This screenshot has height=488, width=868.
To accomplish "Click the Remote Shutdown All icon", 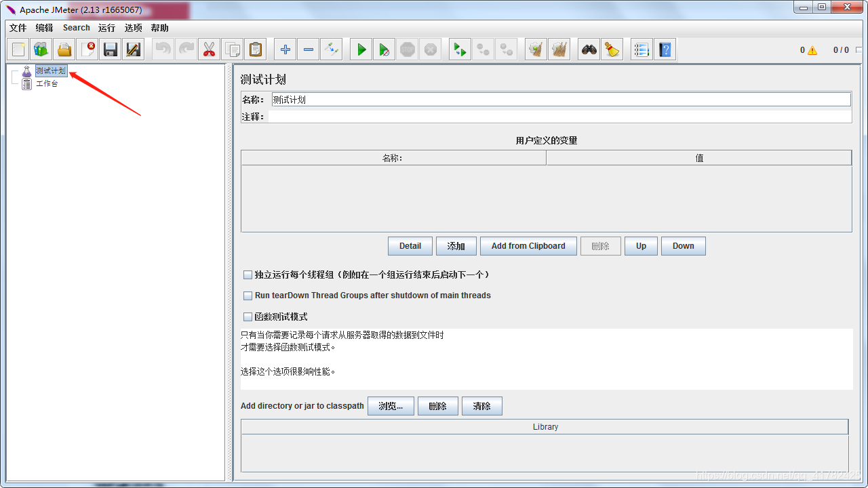I will pos(507,49).
